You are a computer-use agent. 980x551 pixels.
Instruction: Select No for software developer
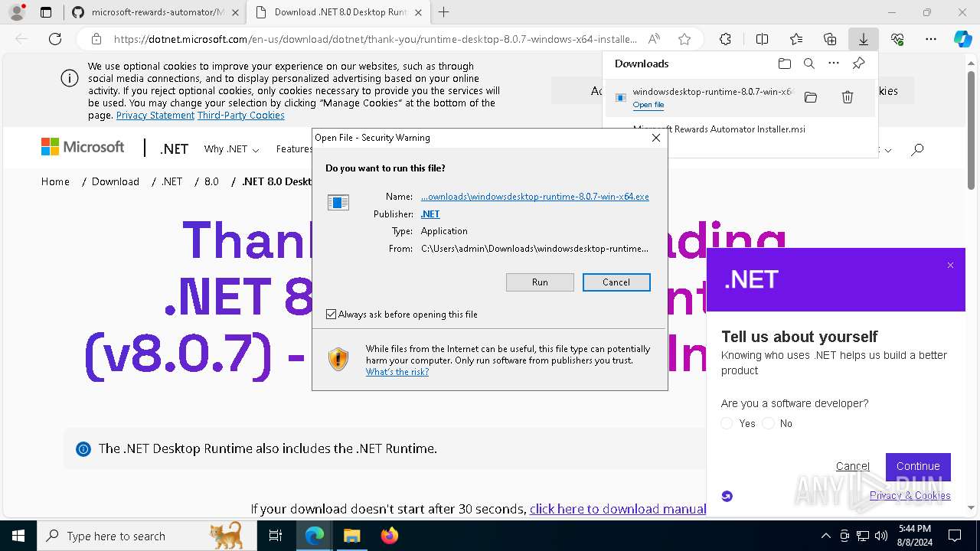[x=769, y=423]
